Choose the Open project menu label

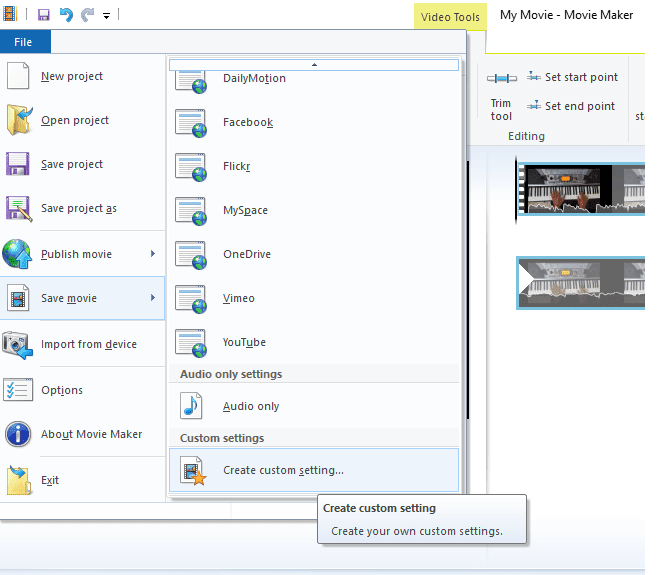tap(75, 120)
